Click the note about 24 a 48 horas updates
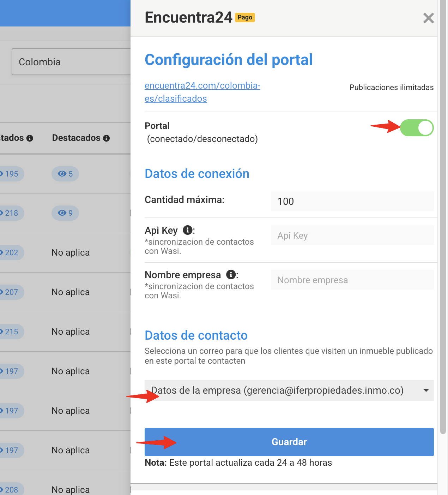Screen dimensions: 448x495 pos(238,463)
